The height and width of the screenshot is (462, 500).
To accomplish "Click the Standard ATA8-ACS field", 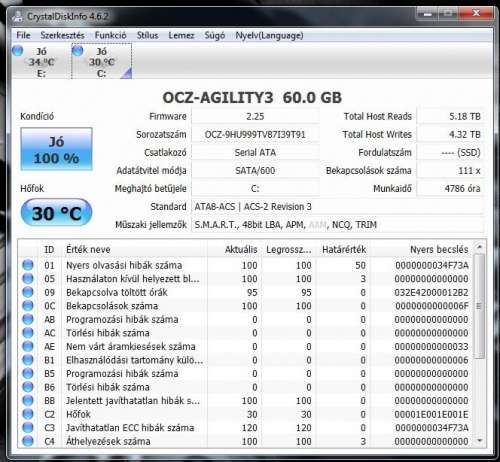I will pos(337,207).
